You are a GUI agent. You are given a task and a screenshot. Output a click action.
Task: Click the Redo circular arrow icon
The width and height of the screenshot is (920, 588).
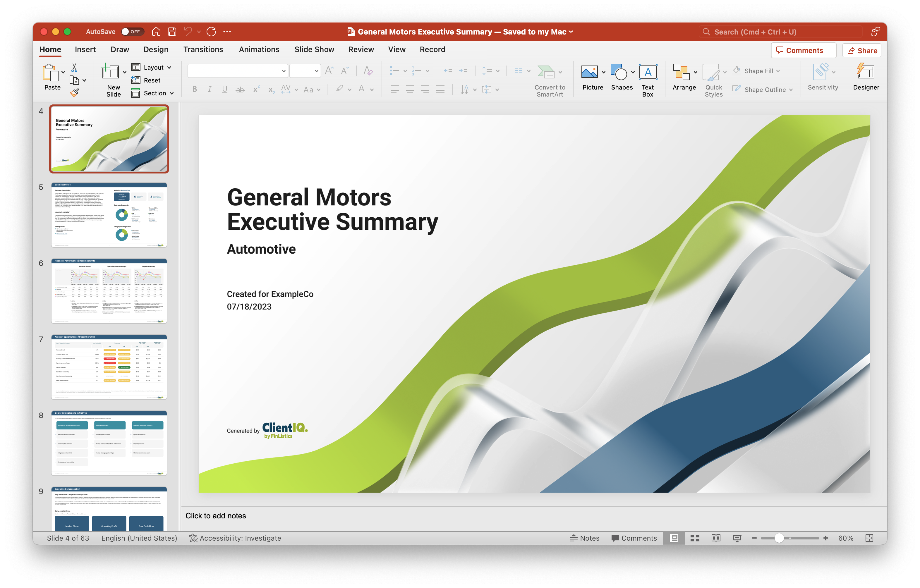pyautogui.click(x=211, y=32)
